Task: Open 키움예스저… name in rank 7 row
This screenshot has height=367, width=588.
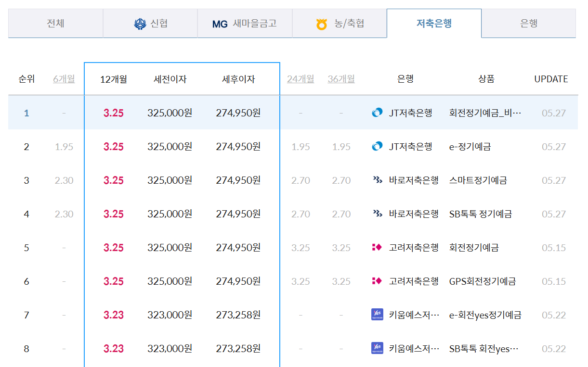Action: click(x=414, y=315)
